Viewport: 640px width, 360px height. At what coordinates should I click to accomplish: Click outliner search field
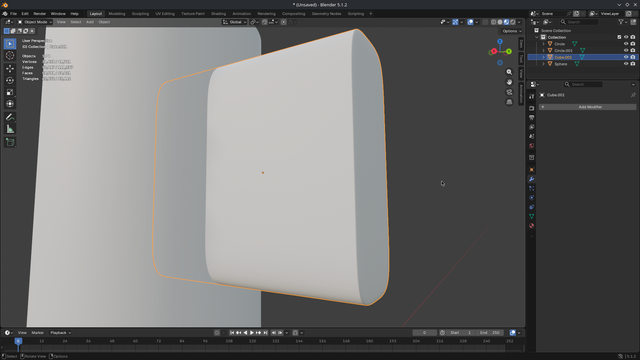579,22
